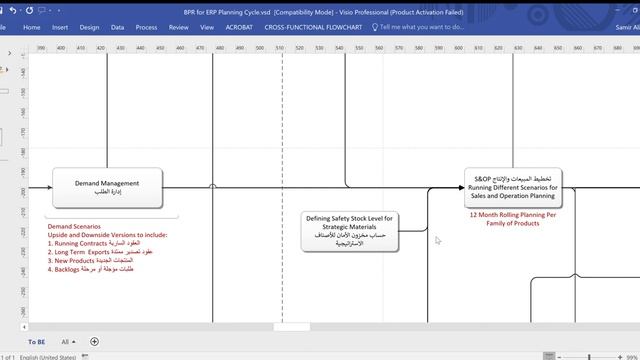Click the '1. Running Contracts' line

point(94,243)
